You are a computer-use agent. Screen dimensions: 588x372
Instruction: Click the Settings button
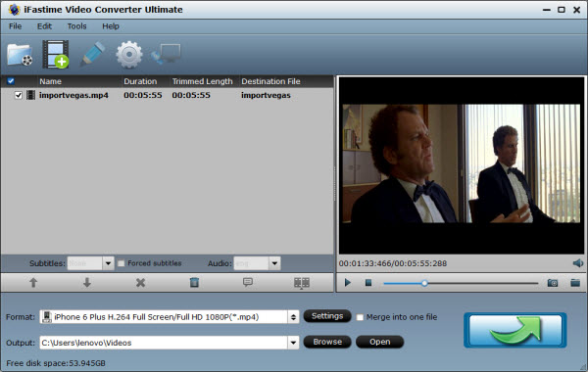pyautogui.click(x=327, y=316)
